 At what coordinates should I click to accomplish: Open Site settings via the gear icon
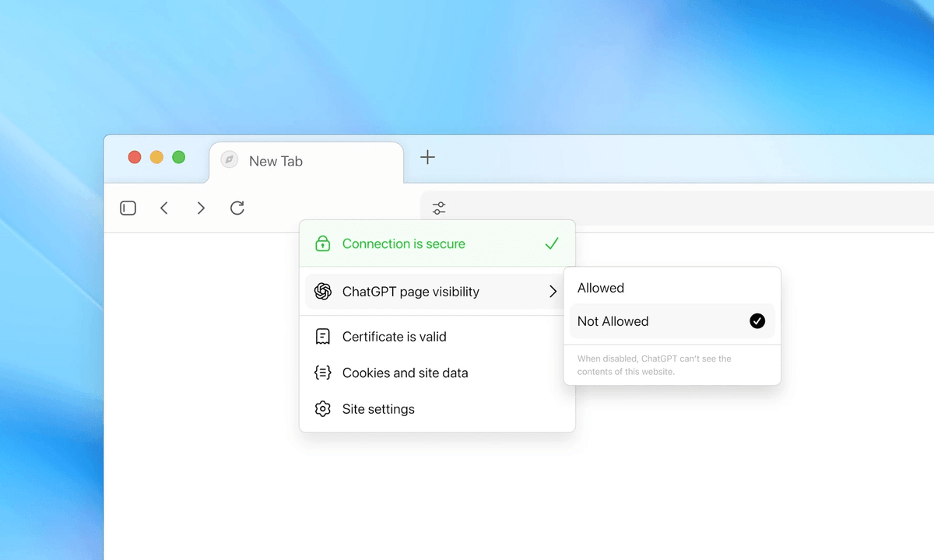[322, 408]
